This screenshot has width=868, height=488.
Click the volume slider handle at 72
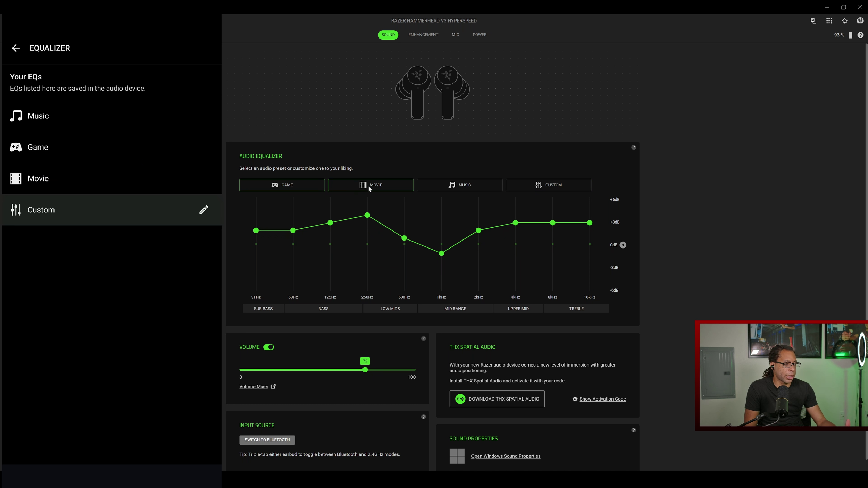365,370
